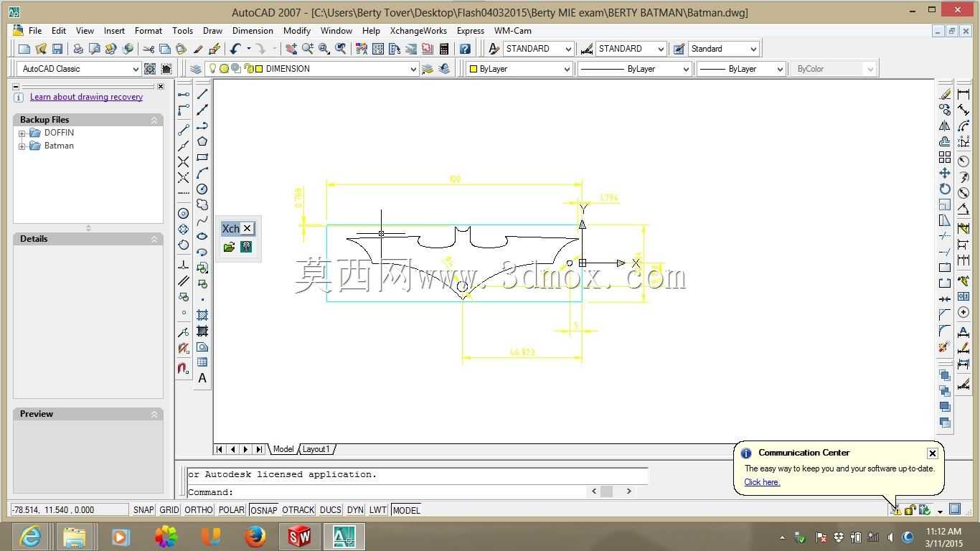980x551 pixels.
Task: Toggle DUCS in status bar
Action: (331, 510)
